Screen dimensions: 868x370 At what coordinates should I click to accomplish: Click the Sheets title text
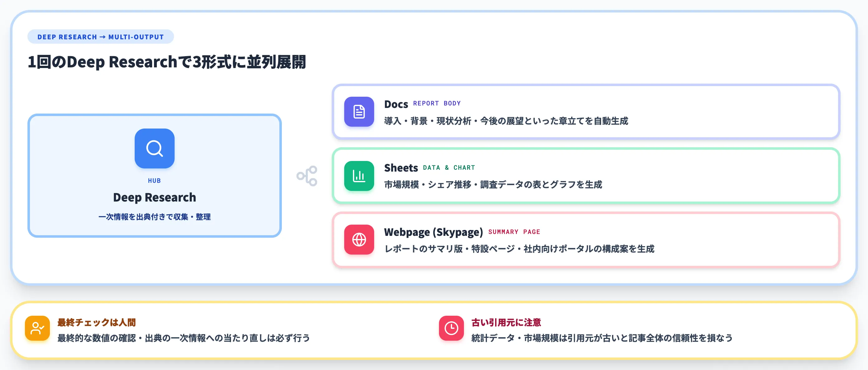[x=401, y=168]
